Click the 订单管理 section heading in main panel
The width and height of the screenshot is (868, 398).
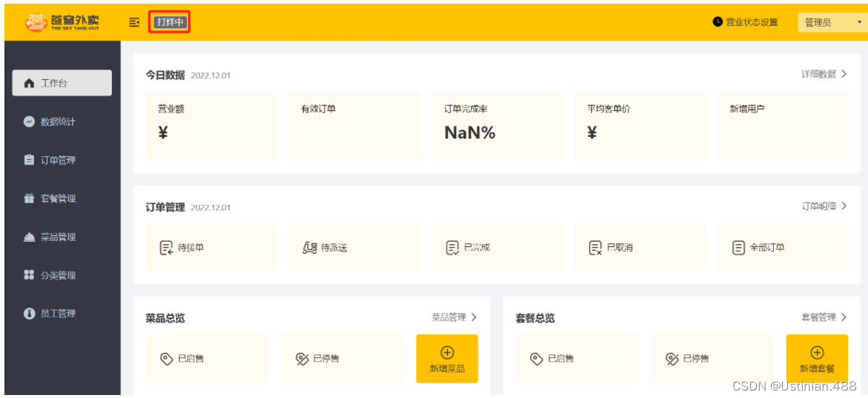(x=165, y=207)
